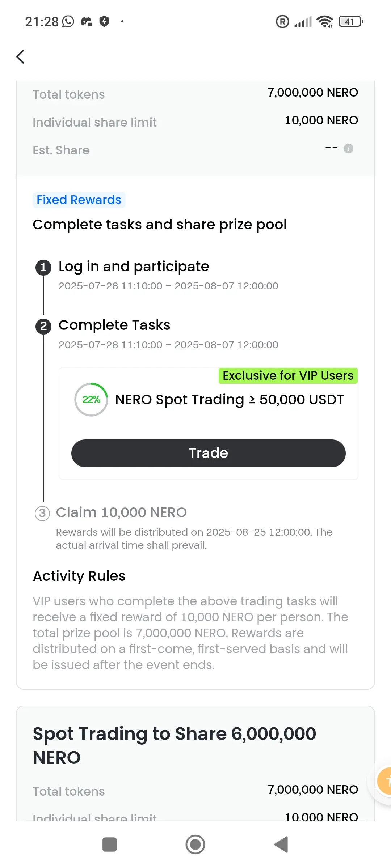This screenshot has height=868, width=391.
Task: Tap the back arrow at top left
Action: tap(21, 56)
